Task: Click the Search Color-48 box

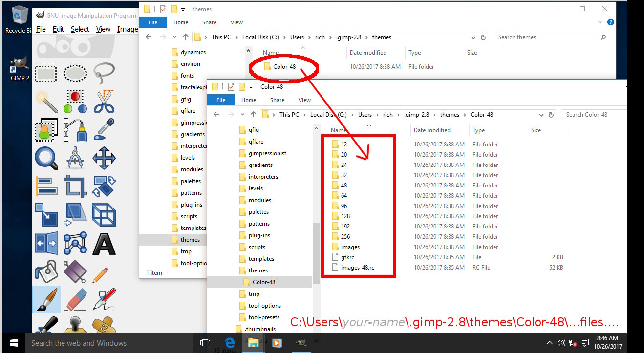Action: coord(594,115)
